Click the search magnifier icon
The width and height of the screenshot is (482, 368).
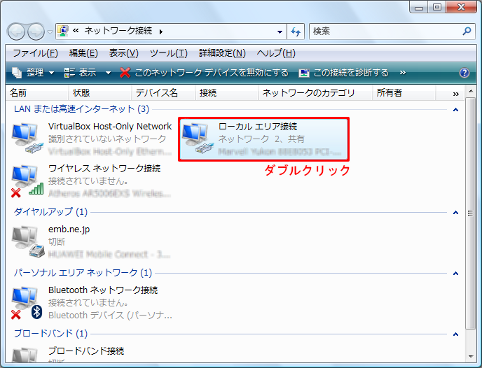coord(467,31)
